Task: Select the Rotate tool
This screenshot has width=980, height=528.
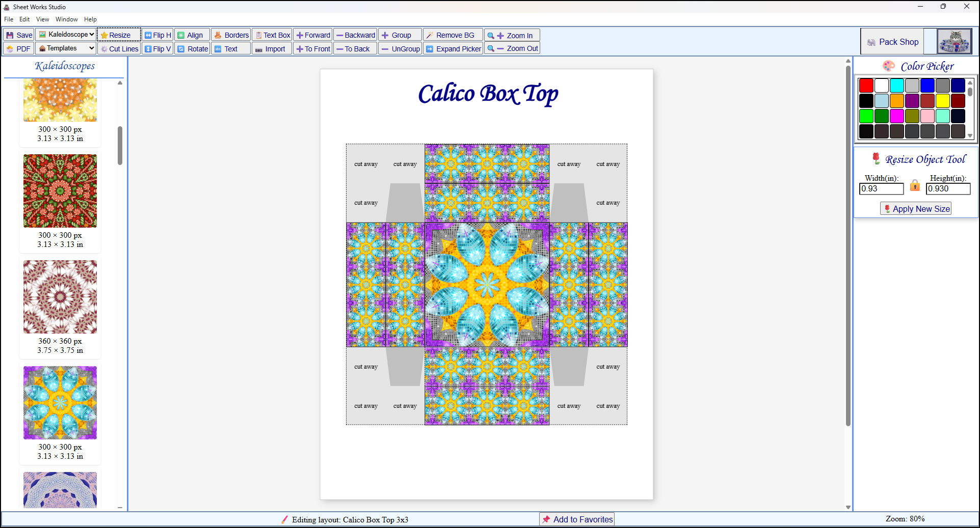Action: pyautogui.click(x=192, y=48)
